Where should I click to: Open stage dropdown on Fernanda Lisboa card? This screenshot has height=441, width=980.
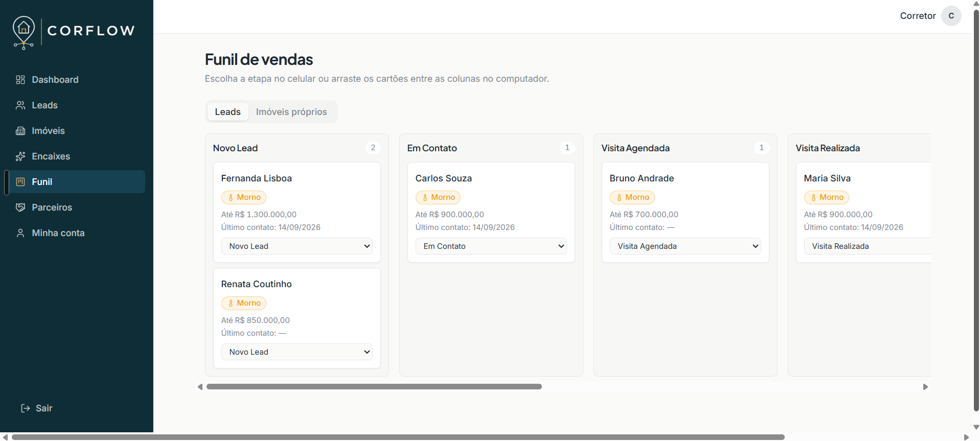297,246
